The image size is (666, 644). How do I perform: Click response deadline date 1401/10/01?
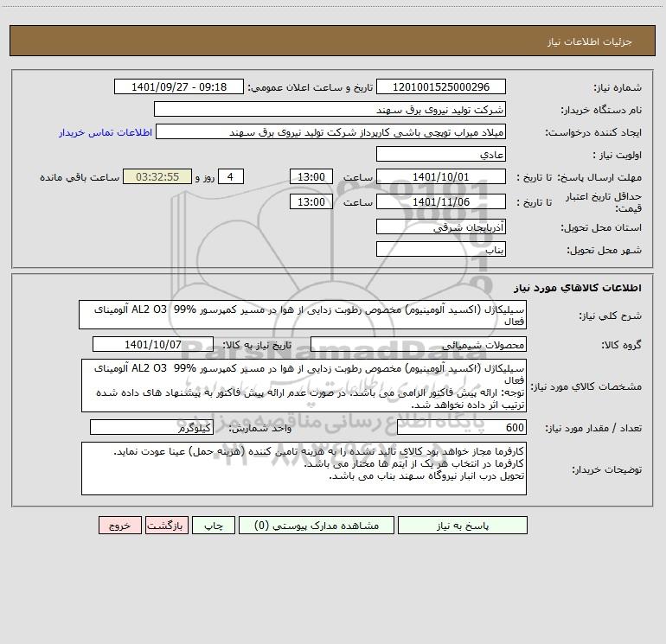[441, 176]
